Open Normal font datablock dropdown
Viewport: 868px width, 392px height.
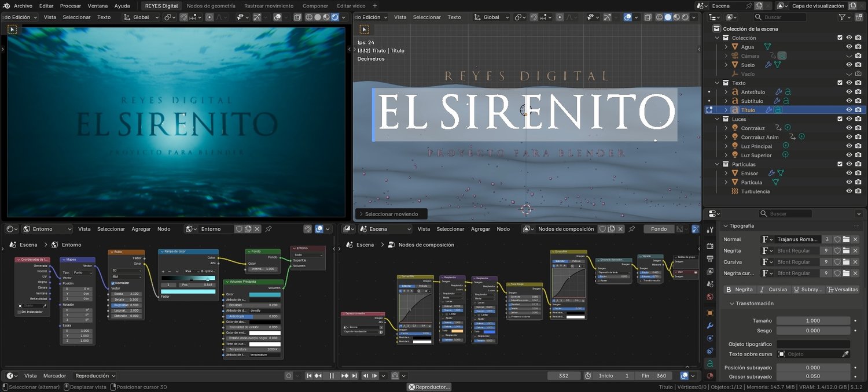pyautogui.click(x=767, y=239)
